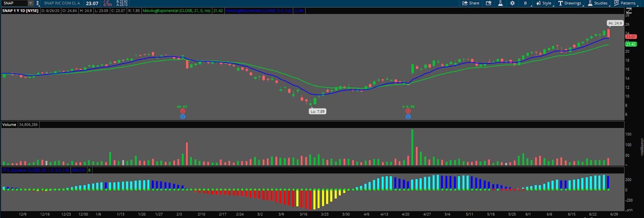This screenshot has height=218, width=644.
Task: Click the 3/16 date on time axis
Action: pos(303,214)
